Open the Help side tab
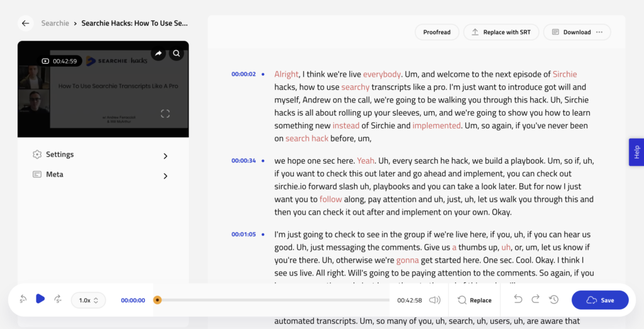 636,152
